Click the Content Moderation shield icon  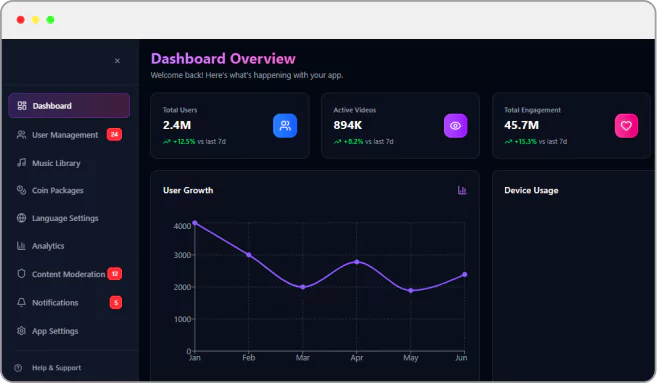point(21,274)
